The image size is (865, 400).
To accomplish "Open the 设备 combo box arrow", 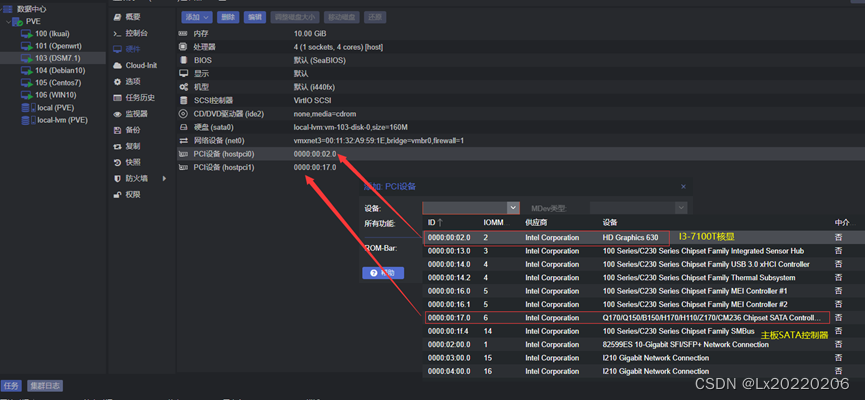I will [513, 207].
